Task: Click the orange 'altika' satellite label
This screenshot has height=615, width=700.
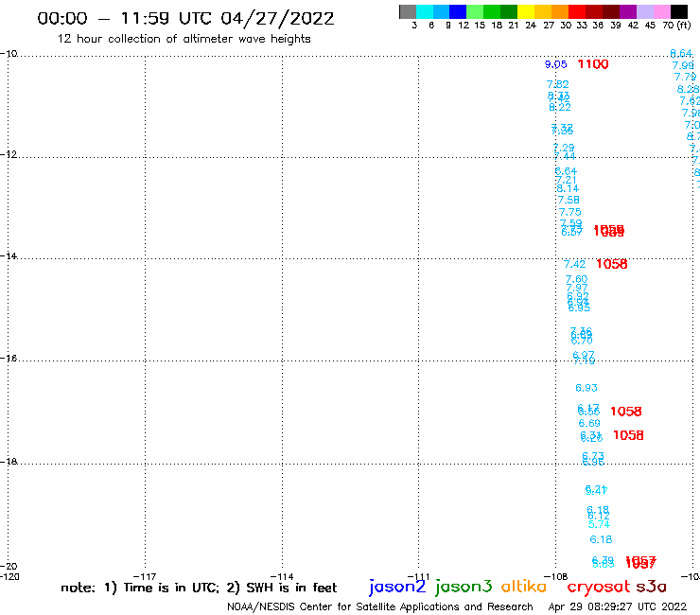Action: click(523, 587)
